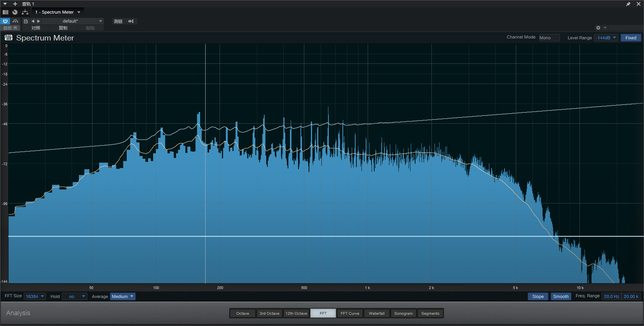Open the channel editor bars icon
The width and height of the screenshot is (644, 326).
tap(5, 12)
